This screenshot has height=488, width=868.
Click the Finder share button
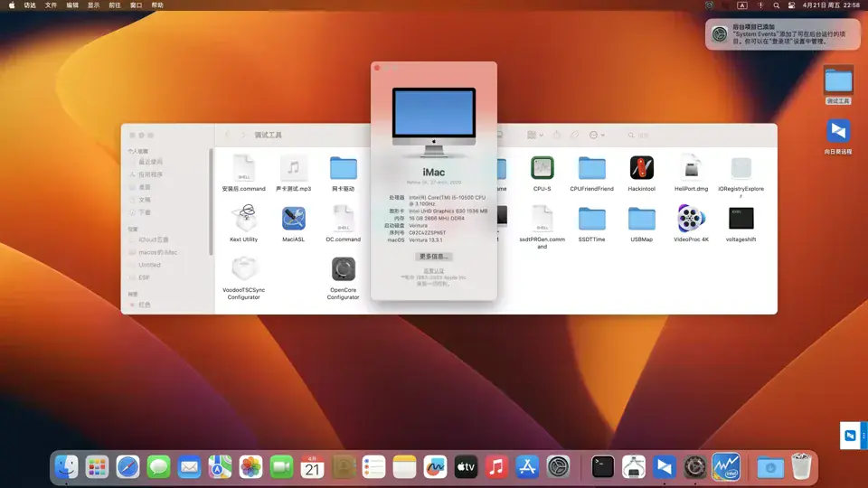(557, 135)
